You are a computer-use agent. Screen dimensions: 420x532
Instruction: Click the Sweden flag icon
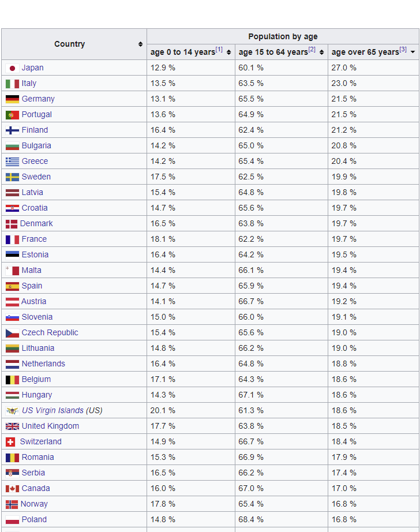tap(12, 177)
